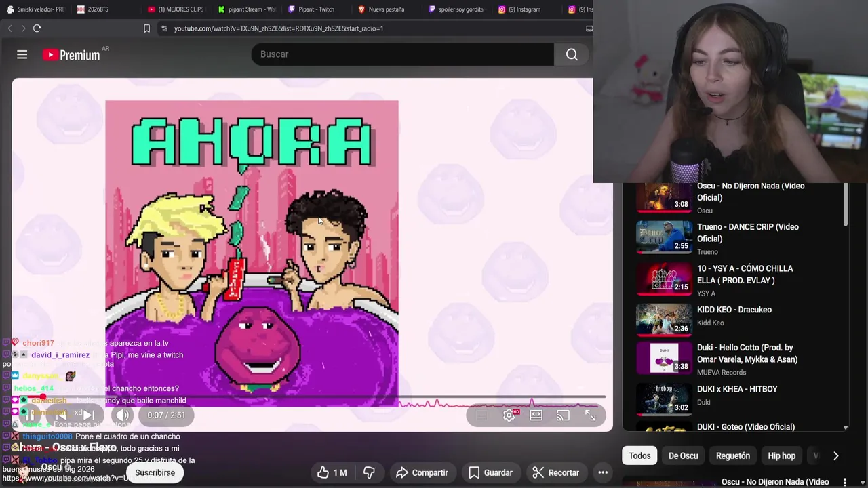Screen dimensions: 868x488
Task: Open HITBOY 3:02 thumbnail
Action: point(664,399)
